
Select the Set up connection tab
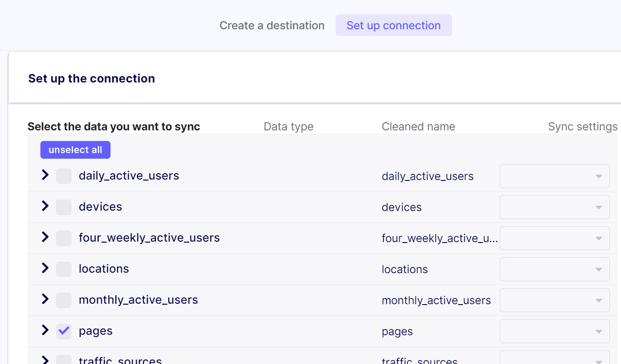tap(393, 25)
